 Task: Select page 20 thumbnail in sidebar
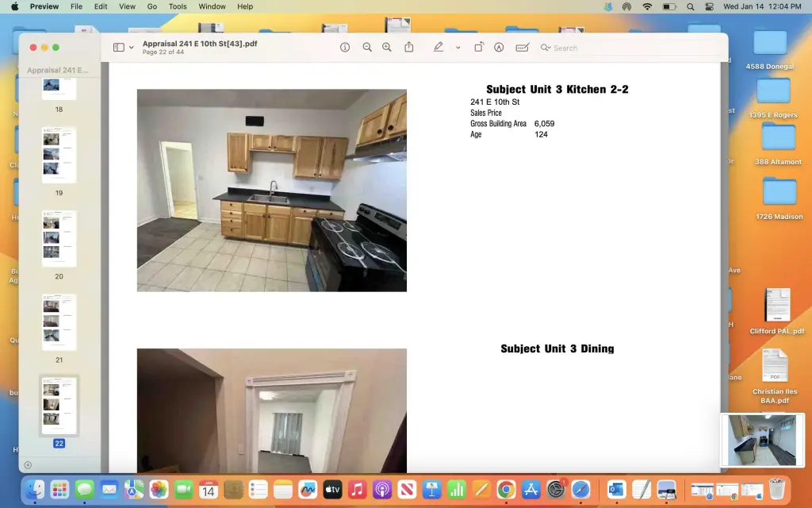(58, 238)
